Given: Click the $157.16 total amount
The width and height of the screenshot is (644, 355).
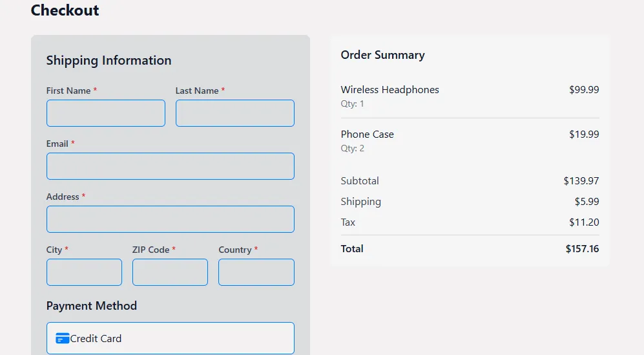Looking at the screenshot, I should pyautogui.click(x=582, y=249).
